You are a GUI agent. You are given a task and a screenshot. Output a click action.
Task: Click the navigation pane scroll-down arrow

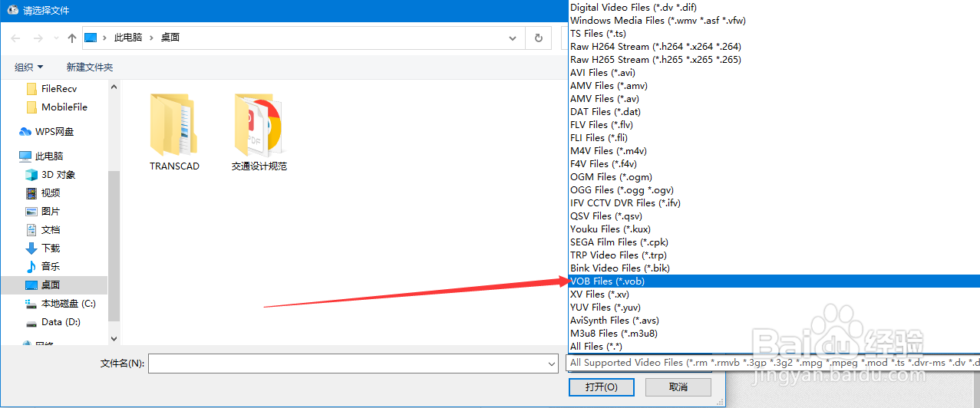tap(114, 338)
